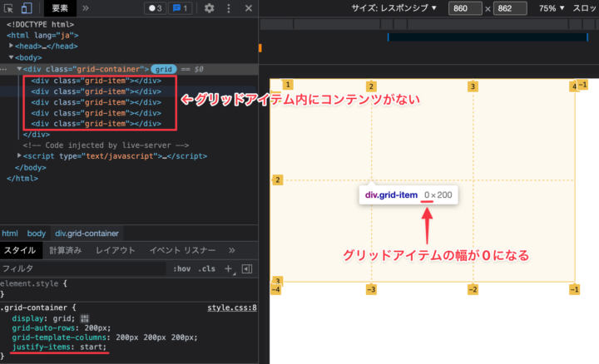Toggle the computed styles sidebar icon

click(247, 268)
